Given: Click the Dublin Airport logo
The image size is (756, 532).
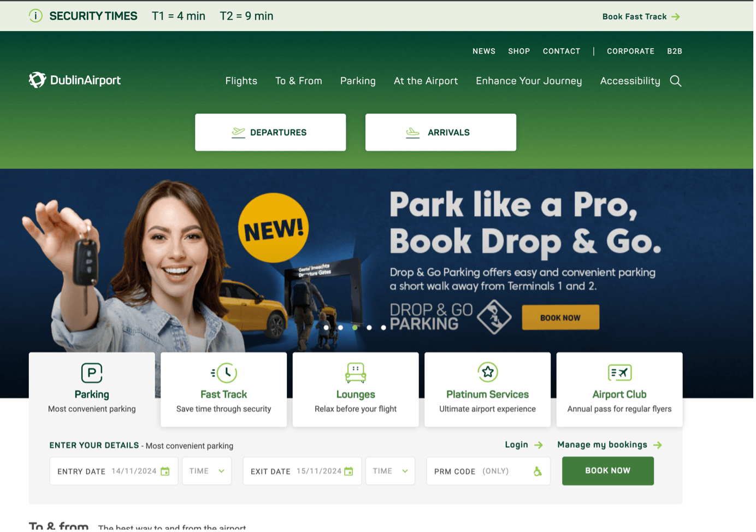Looking at the screenshot, I should tap(75, 80).
